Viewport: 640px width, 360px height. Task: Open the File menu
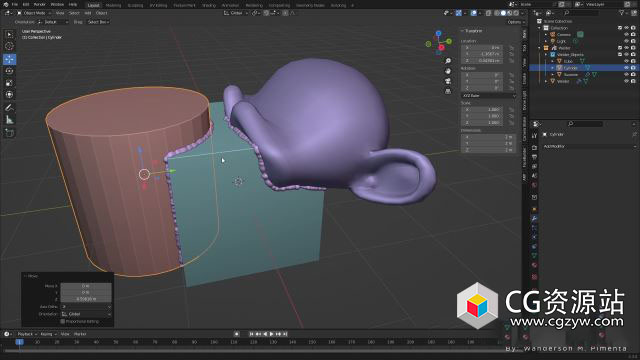coord(15,4)
